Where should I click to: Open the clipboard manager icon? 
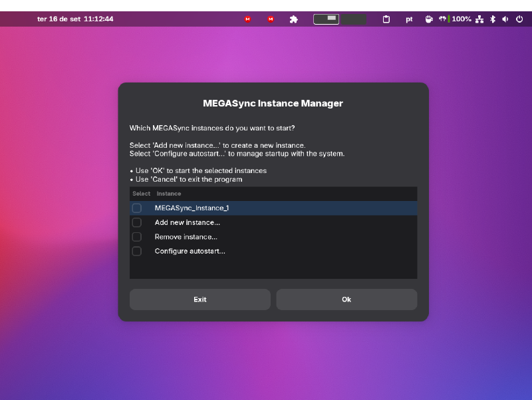[386, 19]
